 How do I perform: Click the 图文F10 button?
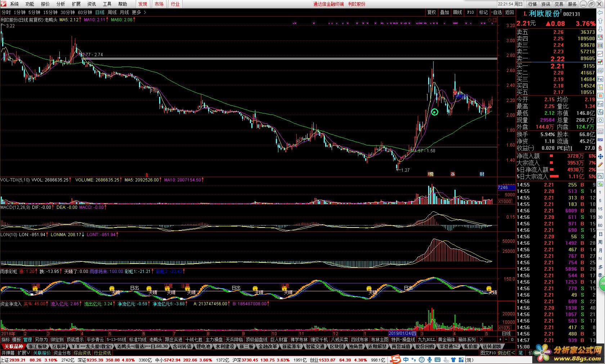[x=489, y=353]
